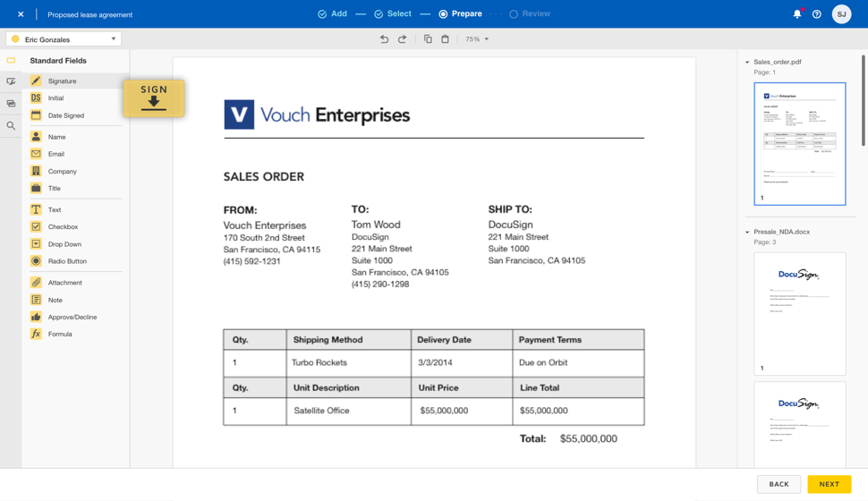The image size is (868, 501).
Task: Pick the Email field envelope icon
Action: coord(36,154)
